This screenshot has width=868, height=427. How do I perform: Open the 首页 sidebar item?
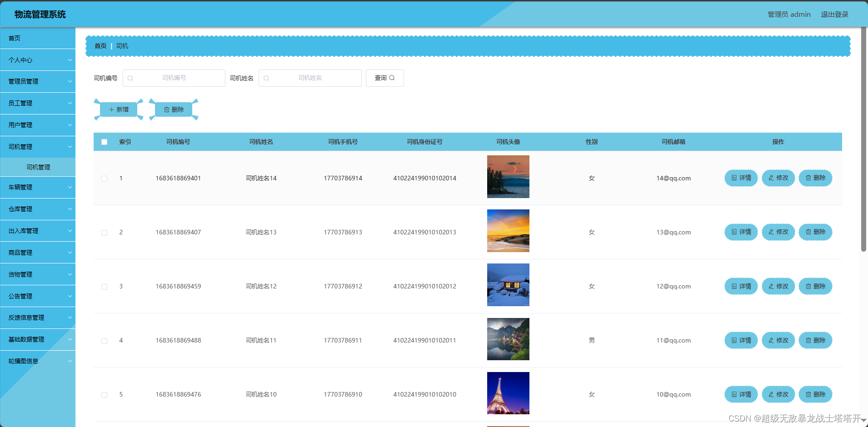pyautogui.click(x=38, y=38)
